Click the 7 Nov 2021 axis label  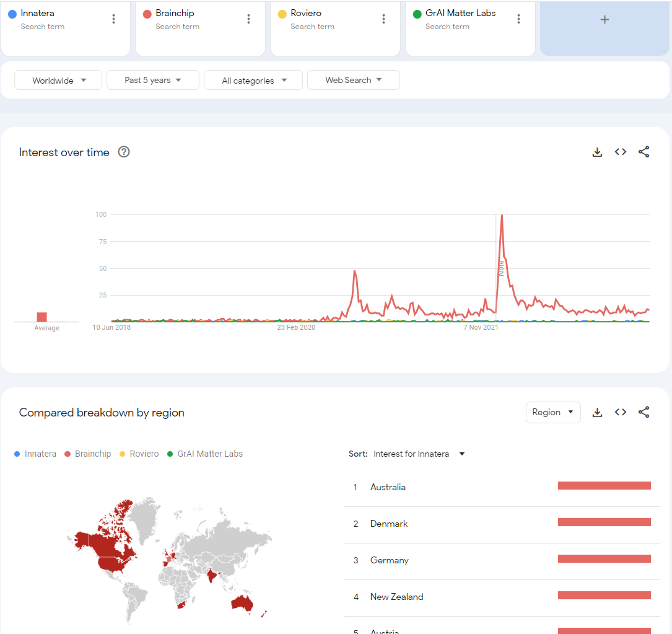click(x=481, y=327)
